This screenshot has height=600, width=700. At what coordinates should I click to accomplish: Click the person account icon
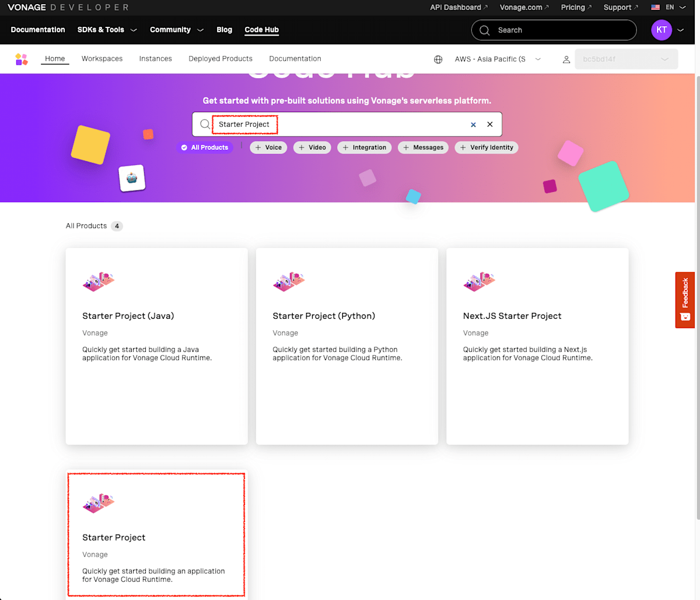566,60
